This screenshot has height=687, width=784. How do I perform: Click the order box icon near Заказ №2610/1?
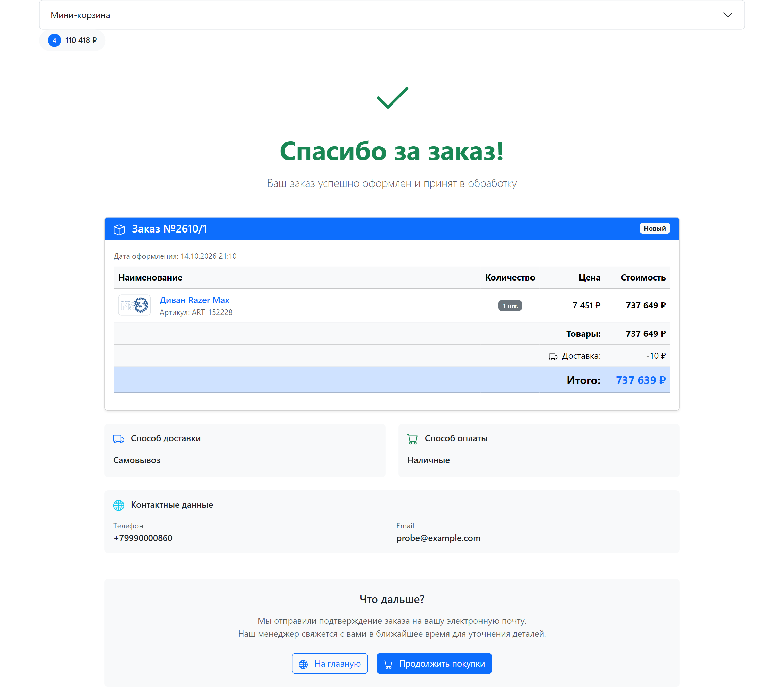119,229
